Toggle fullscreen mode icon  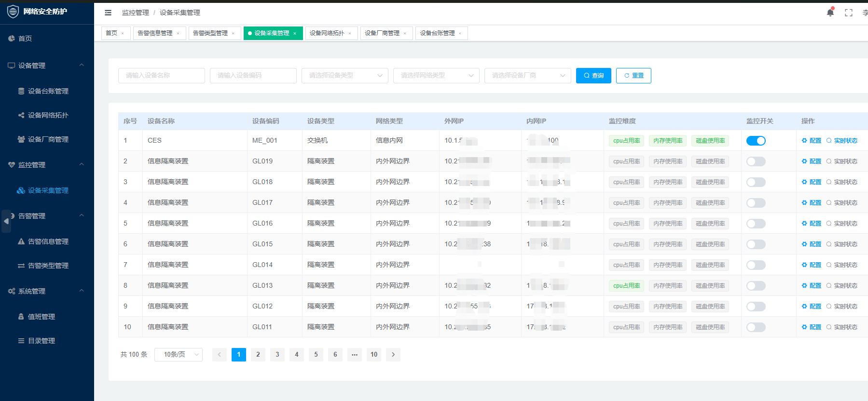[x=849, y=13]
